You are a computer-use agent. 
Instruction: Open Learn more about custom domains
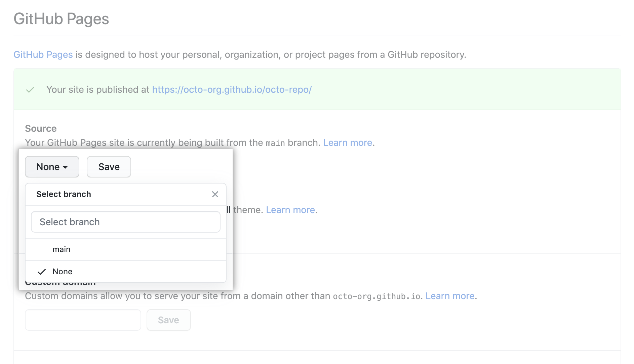(450, 296)
